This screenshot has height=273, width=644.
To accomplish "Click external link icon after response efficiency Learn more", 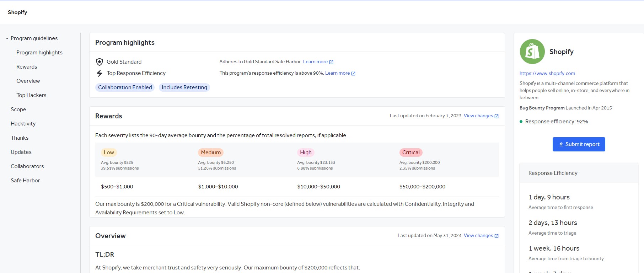I will [x=353, y=74].
